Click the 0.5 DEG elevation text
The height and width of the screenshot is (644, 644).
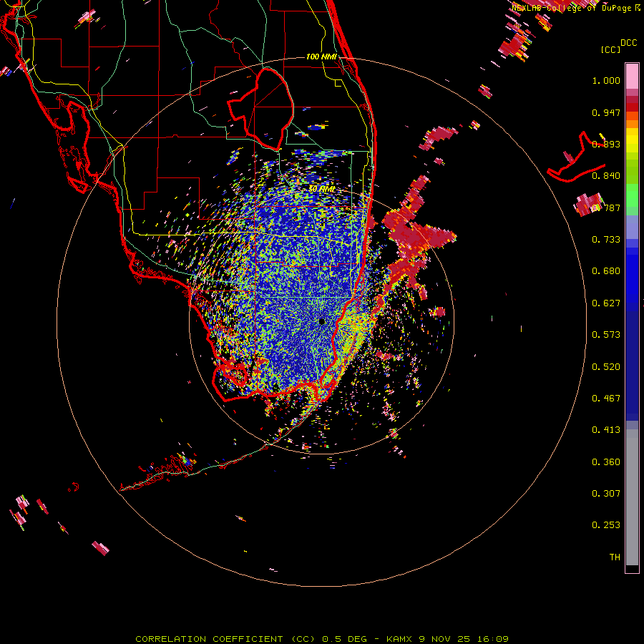coord(346,639)
